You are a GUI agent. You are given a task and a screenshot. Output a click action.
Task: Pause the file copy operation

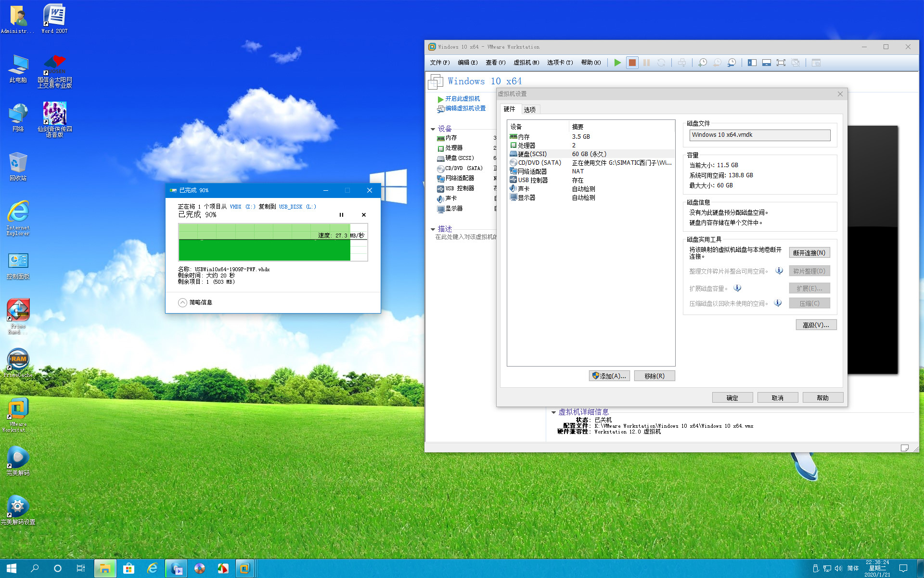[341, 215]
